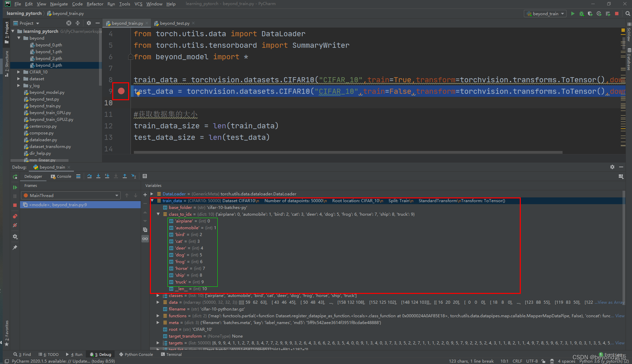Run beyond_train with the green play icon
This screenshot has width=632, height=364.
tap(573, 14)
